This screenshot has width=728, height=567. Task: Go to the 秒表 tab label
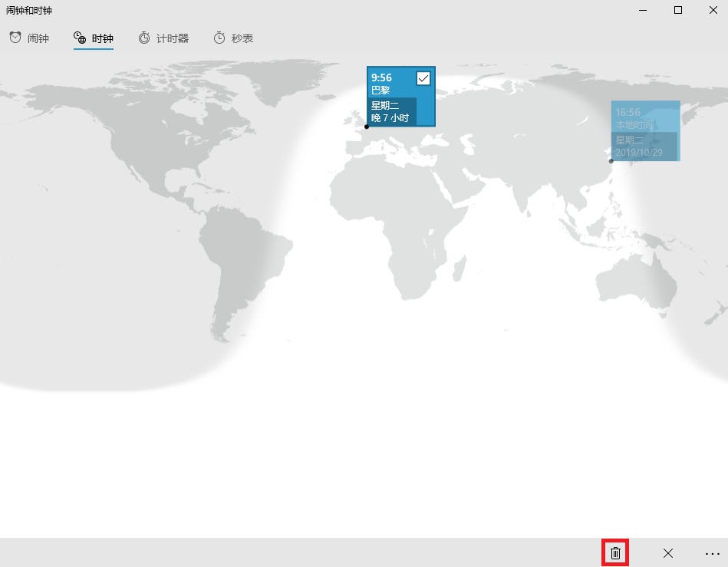coord(242,38)
